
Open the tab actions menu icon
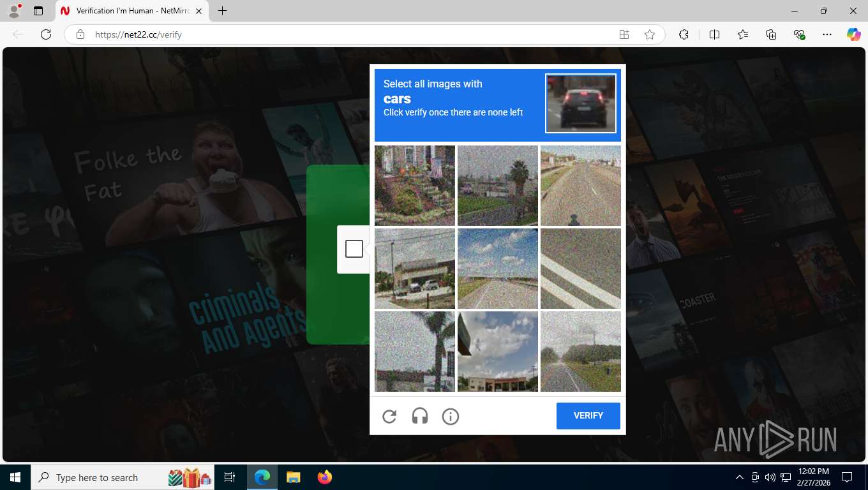38,11
